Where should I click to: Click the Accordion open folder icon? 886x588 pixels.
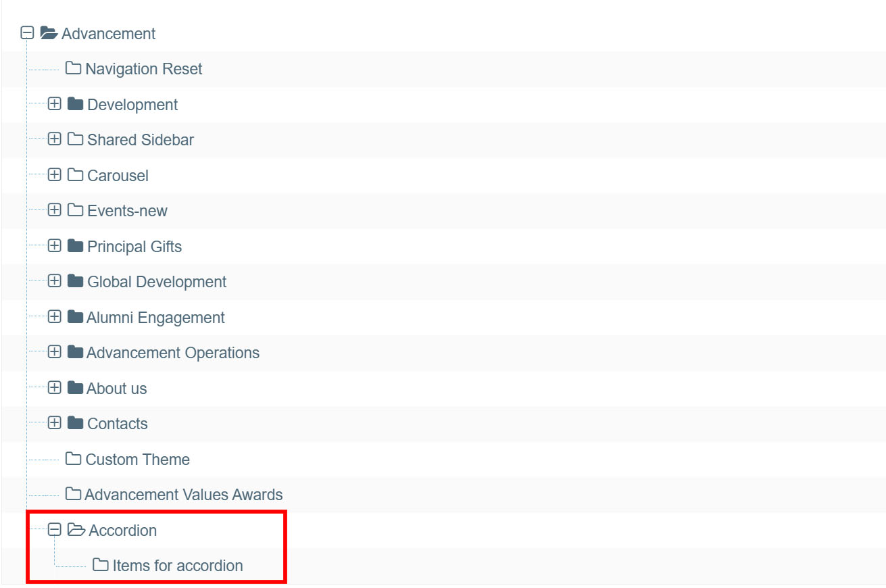[76, 530]
